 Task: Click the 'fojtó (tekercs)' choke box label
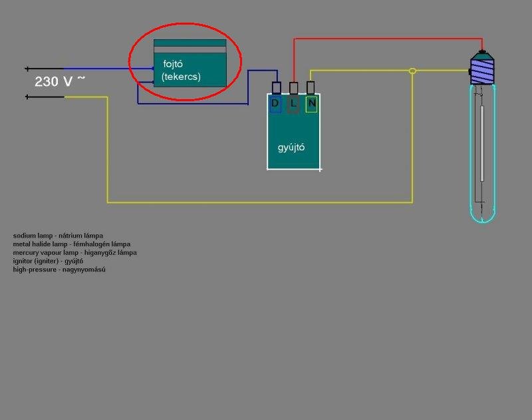pos(181,70)
